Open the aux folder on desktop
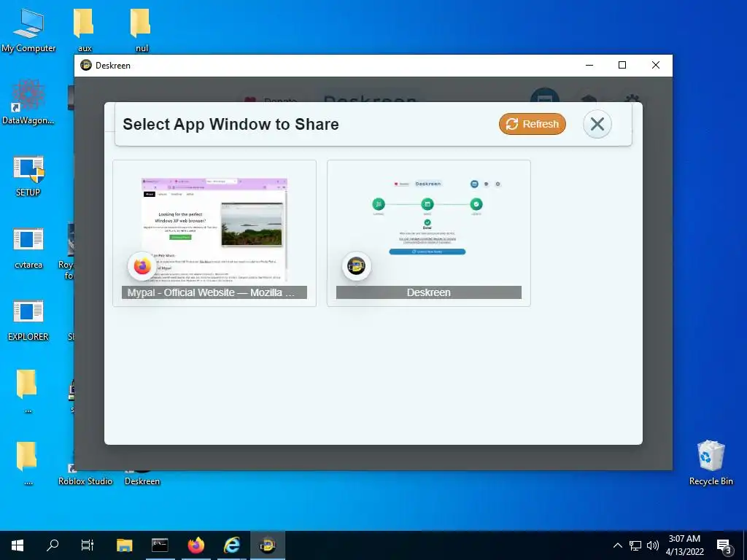This screenshot has width=747, height=560. pyautogui.click(x=85, y=29)
